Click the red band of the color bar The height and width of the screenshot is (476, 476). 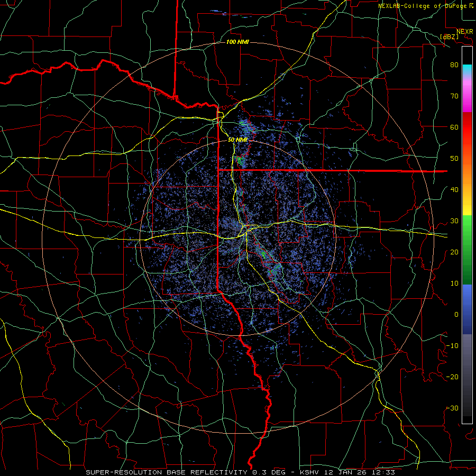[467, 127]
